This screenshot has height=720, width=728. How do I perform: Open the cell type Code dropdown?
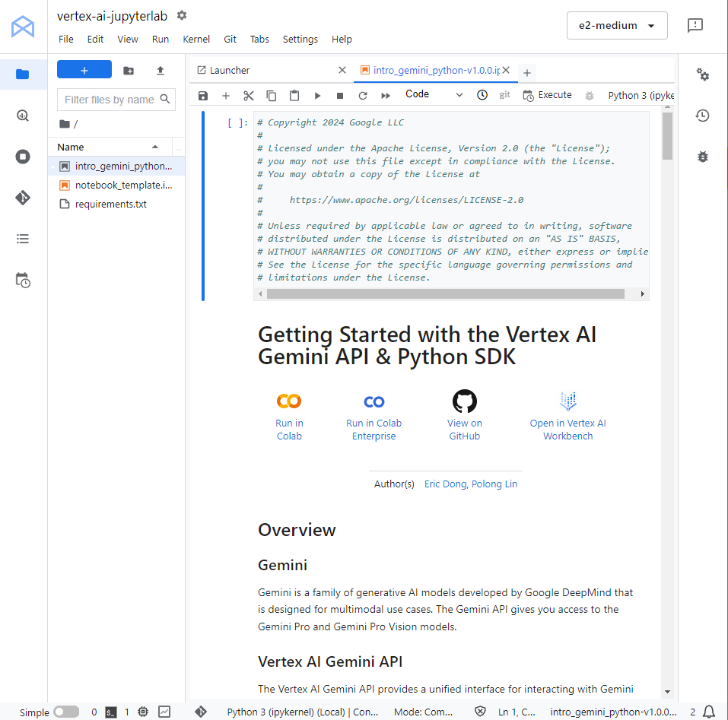coord(434,94)
